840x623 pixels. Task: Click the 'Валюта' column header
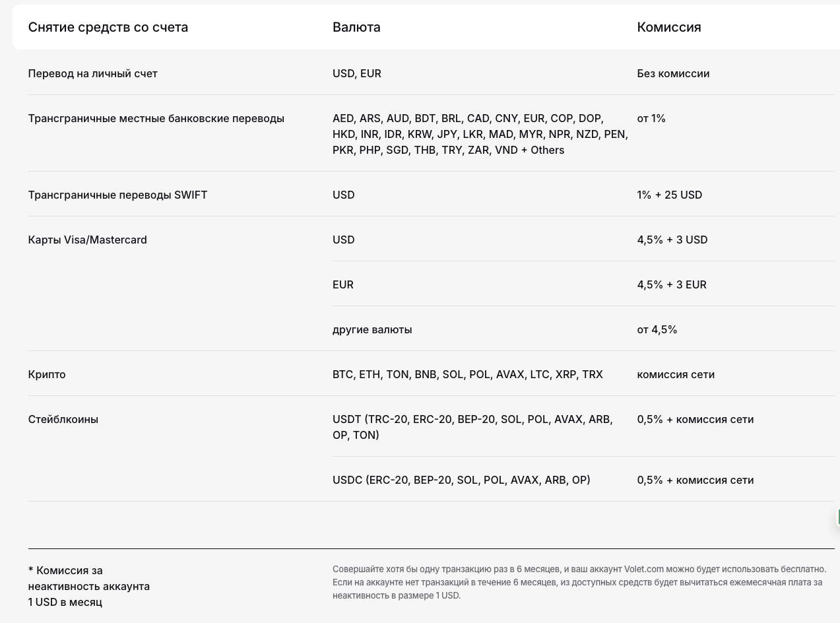(356, 27)
